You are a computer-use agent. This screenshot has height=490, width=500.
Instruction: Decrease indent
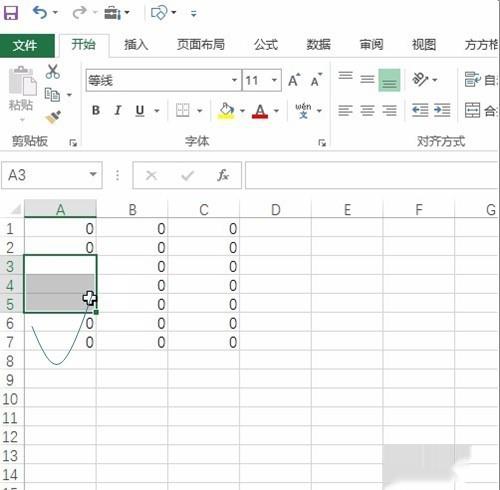click(420, 110)
